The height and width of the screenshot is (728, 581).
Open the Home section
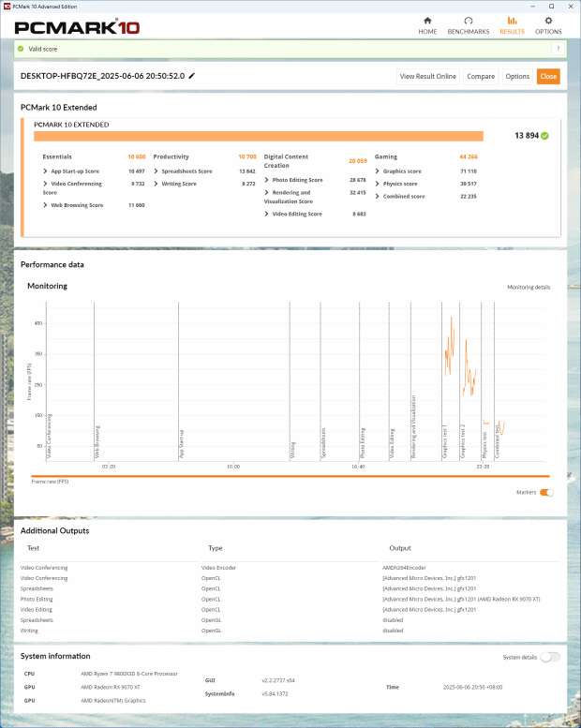[427, 26]
